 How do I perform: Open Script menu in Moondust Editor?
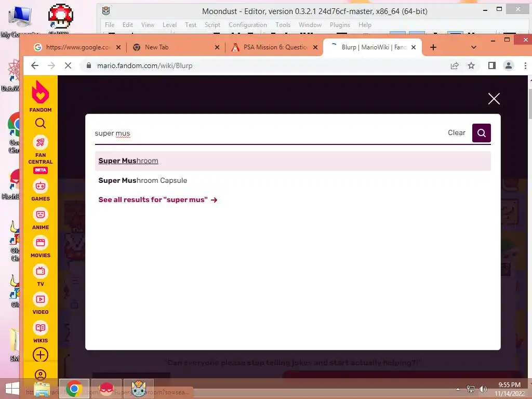pyautogui.click(x=212, y=25)
